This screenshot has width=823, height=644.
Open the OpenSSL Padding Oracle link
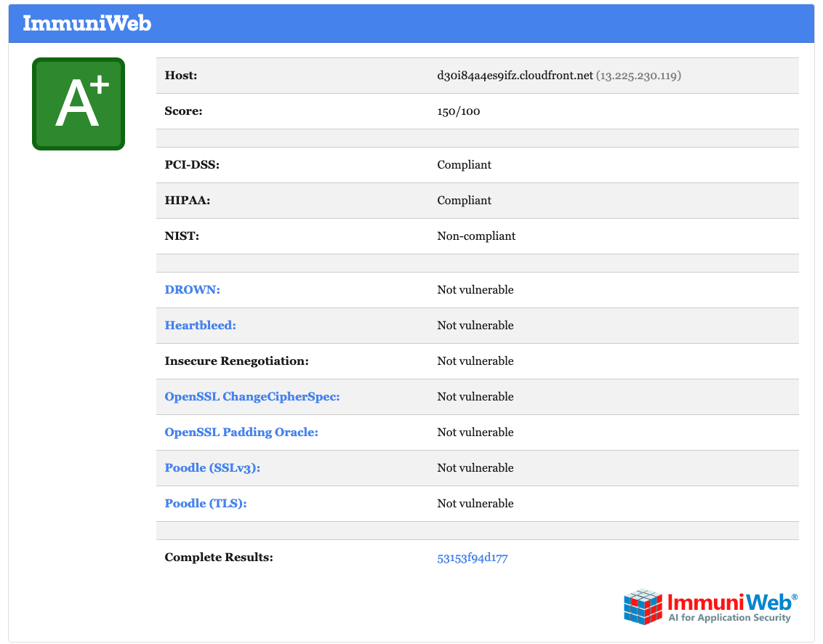[x=241, y=432]
